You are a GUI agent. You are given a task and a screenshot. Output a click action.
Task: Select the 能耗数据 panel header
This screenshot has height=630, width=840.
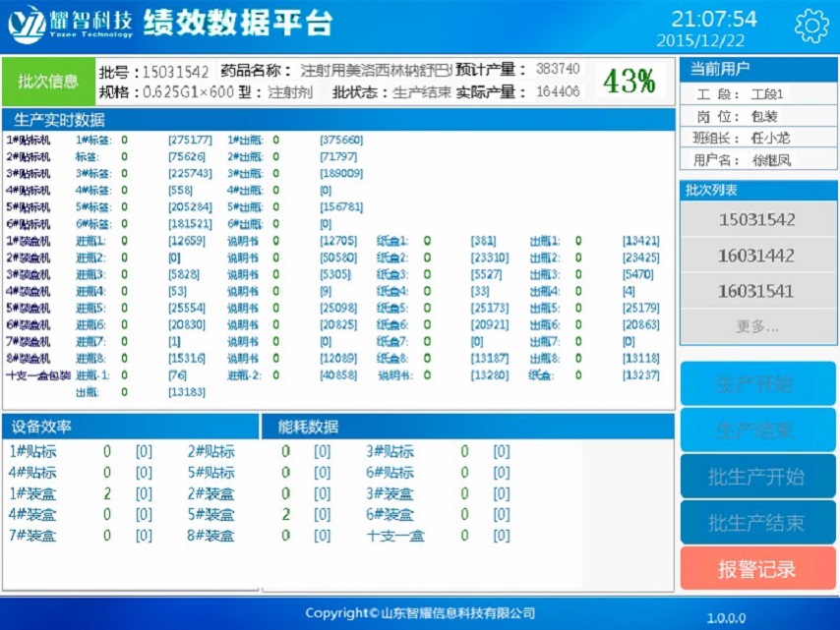308,427
